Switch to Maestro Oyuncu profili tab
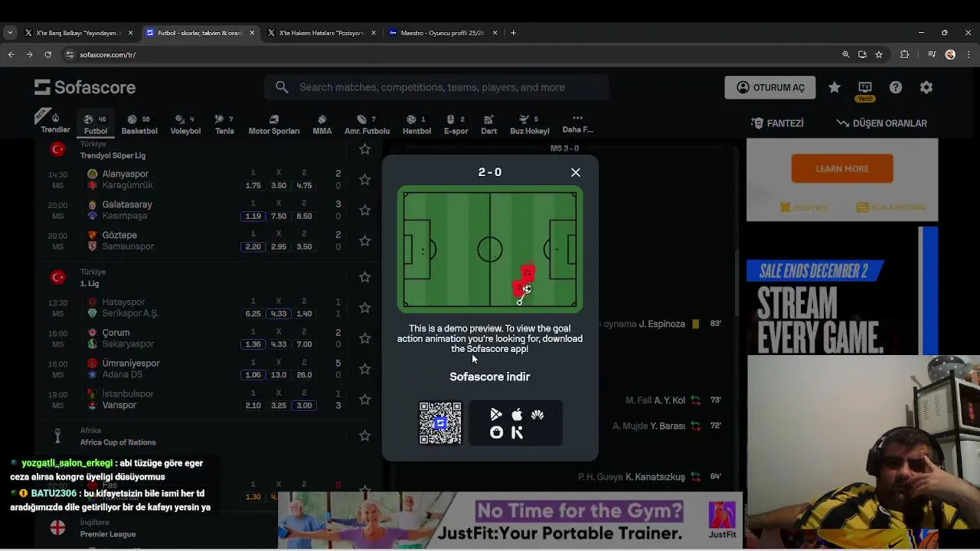This screenshot has width=980, height=551. [442, 33]
